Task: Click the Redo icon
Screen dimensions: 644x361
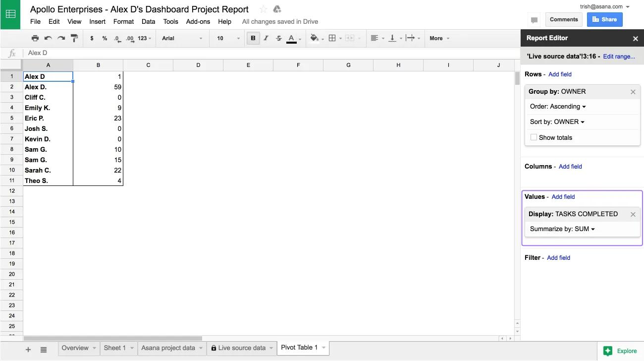Action: click(x=60, y=38)
